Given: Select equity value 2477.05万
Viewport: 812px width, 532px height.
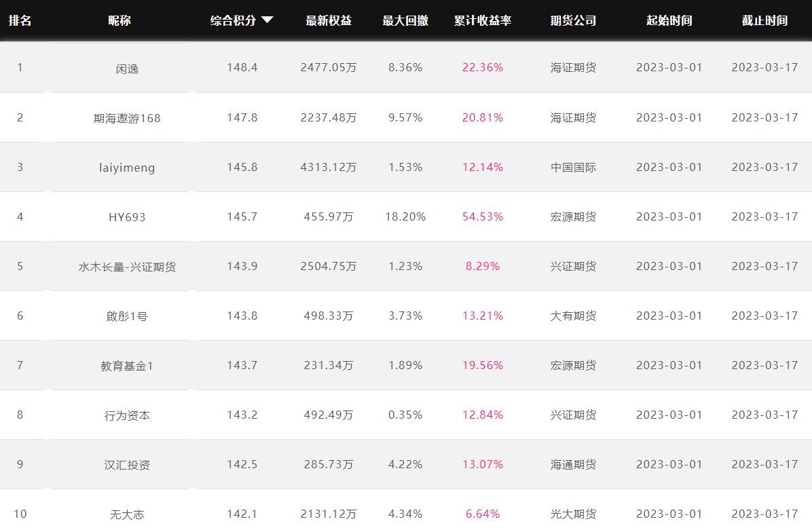Looking at the screenshot, I should click(329, 68).
